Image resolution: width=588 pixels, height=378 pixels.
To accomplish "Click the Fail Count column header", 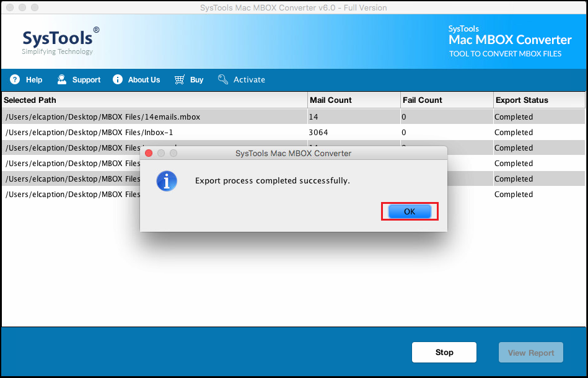I will coord(447,100).
